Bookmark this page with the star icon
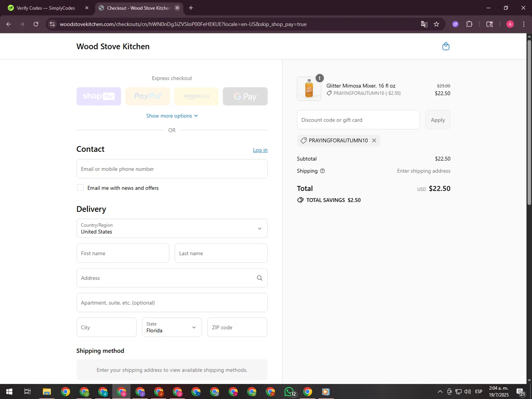Screen dimensions: 532x399 pos(437,24)
